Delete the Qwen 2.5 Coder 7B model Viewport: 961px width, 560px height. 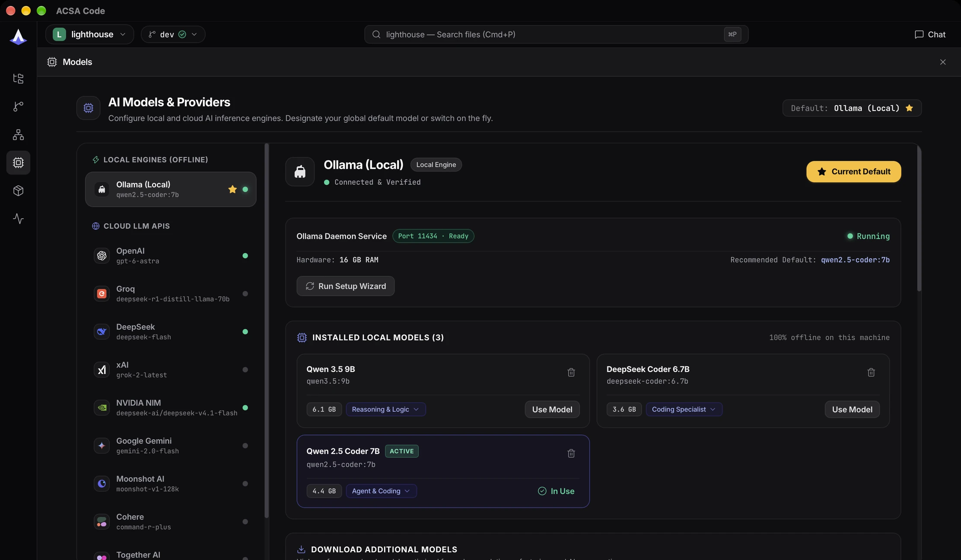click(x=571, y=453)
